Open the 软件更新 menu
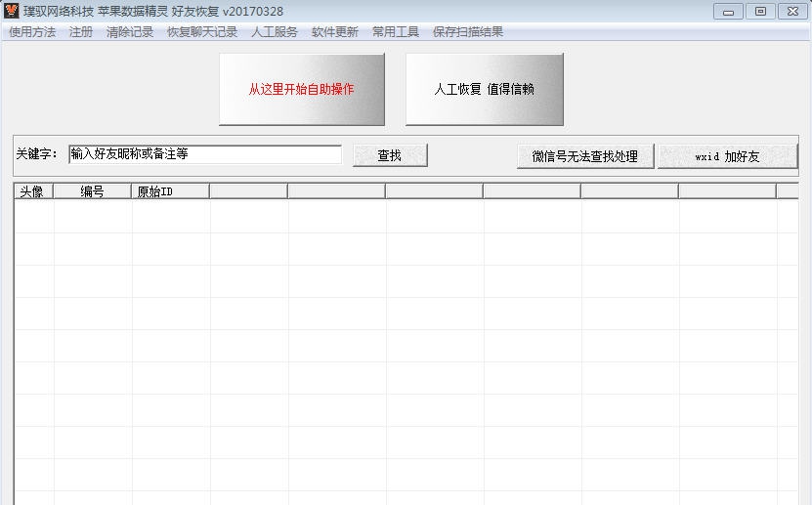This screenshot has height=505, width=812. tap(335, 32)
